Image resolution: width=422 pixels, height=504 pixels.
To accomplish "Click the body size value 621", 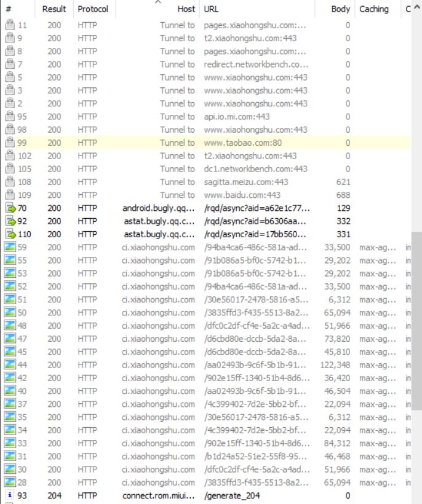I will point(343,182).
